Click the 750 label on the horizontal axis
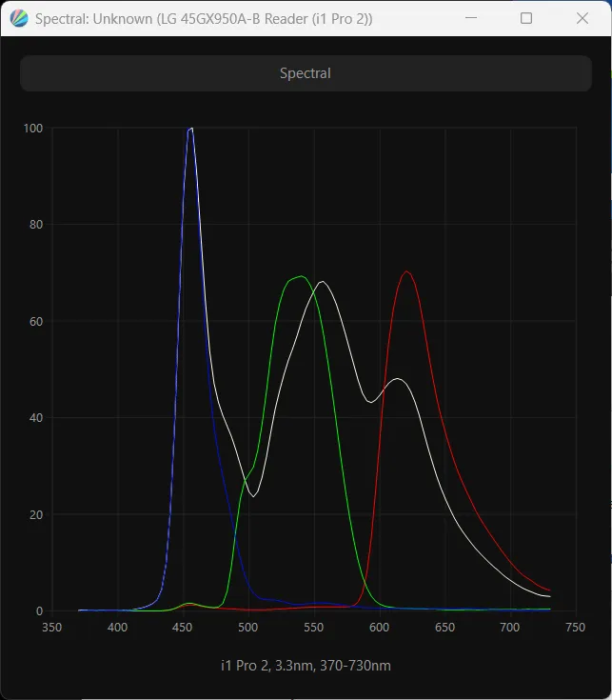 576,628
